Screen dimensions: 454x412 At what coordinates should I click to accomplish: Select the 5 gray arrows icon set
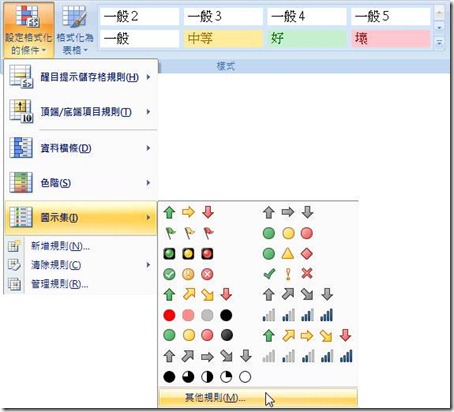(x=207, y=356)
